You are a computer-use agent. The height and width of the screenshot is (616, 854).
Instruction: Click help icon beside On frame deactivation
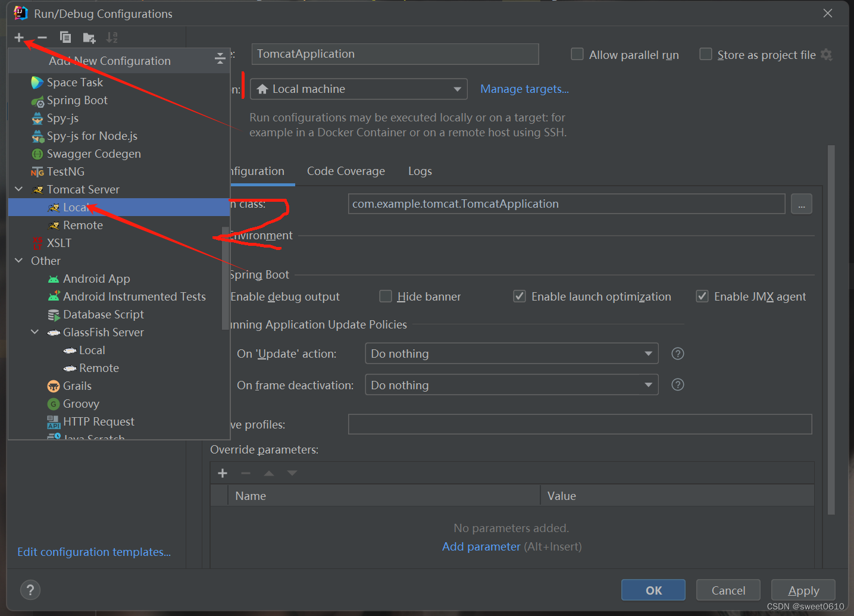[x=677, y=384]
